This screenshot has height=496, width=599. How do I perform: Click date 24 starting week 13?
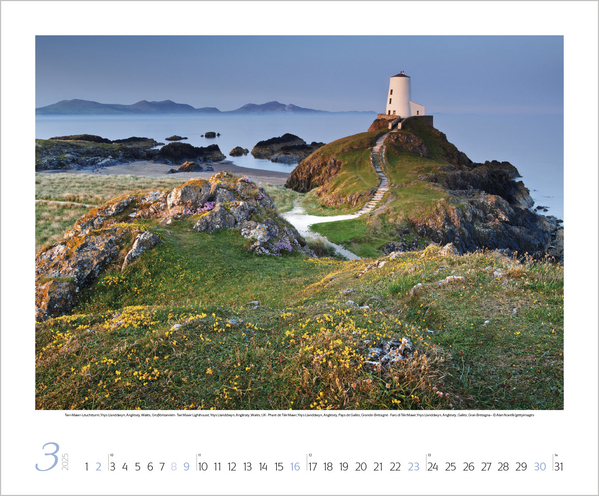(x=433, y=467)
